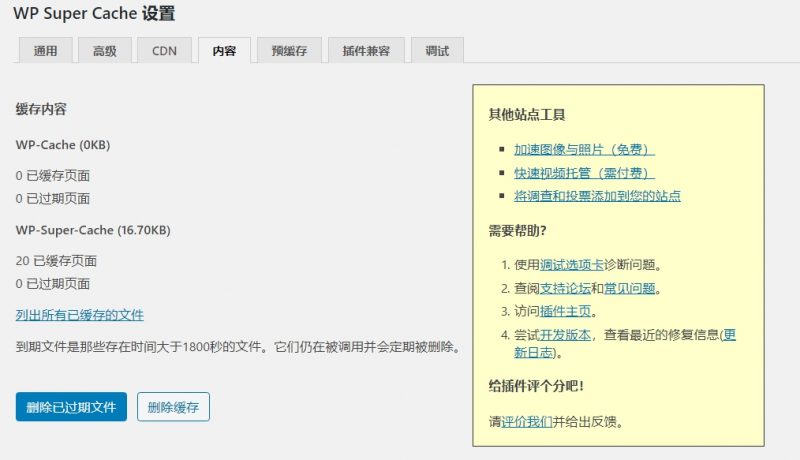Click the 给插件评个分吧! heading

[x=536, y=386]
